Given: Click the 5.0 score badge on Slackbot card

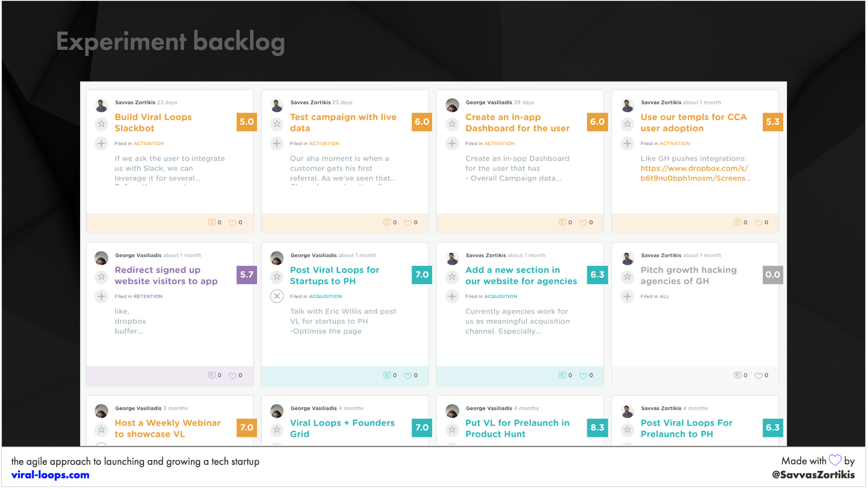Looking at the screenshot, I should [247, 122].
